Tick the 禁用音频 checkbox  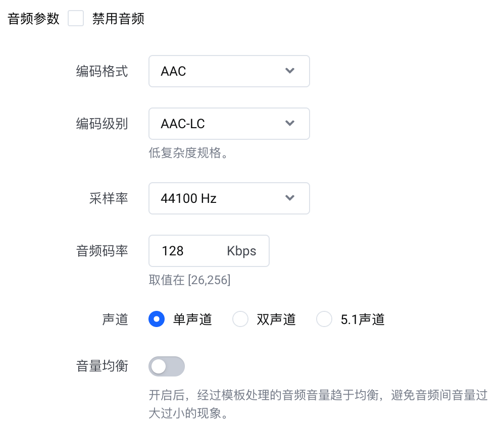point(76,19)
